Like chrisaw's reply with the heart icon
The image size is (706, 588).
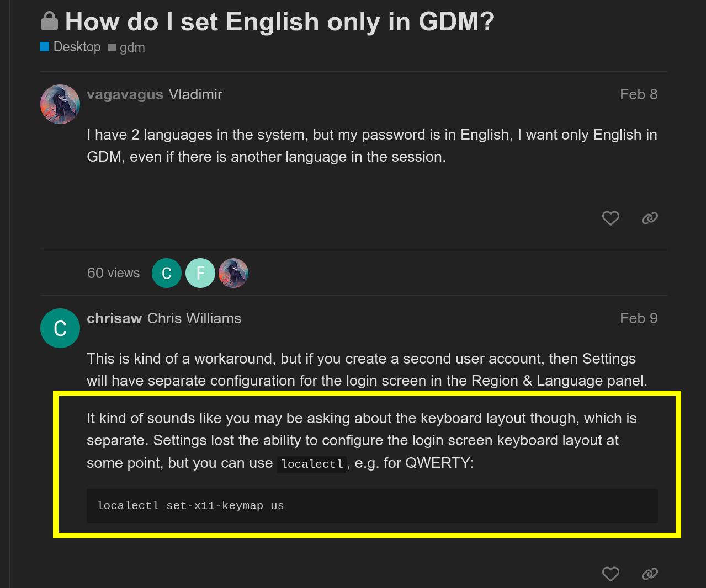(x=611, y=574)
